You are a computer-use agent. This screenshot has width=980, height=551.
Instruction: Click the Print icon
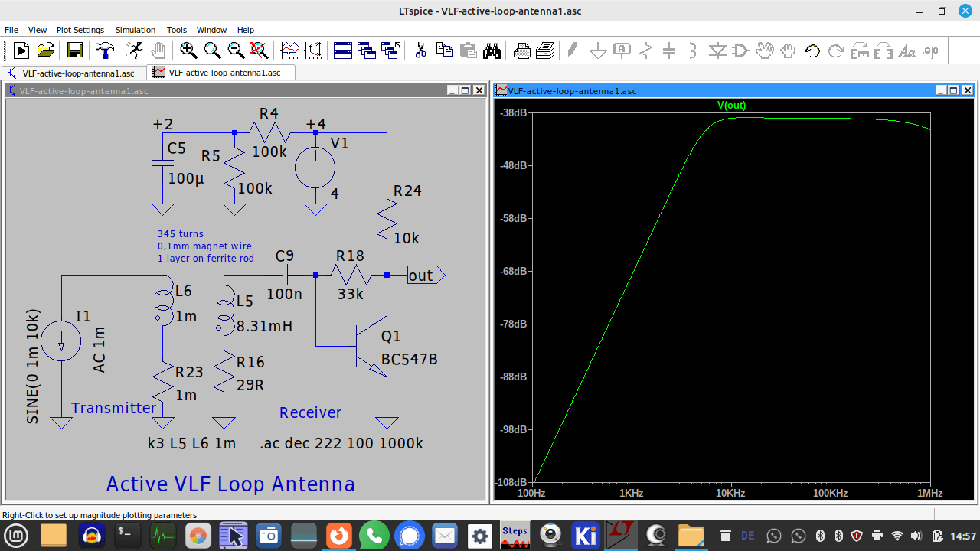pyautogui.click(x=545, y=51)
